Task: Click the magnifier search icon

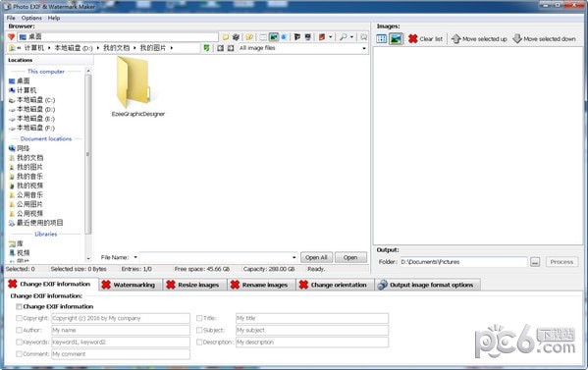Action: pyautogui.click(x=343, y=37)
